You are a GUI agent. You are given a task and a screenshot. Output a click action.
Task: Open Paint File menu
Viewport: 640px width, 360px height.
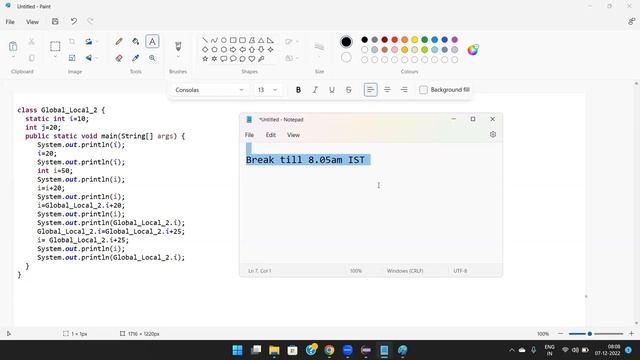(x=10, y=22)
